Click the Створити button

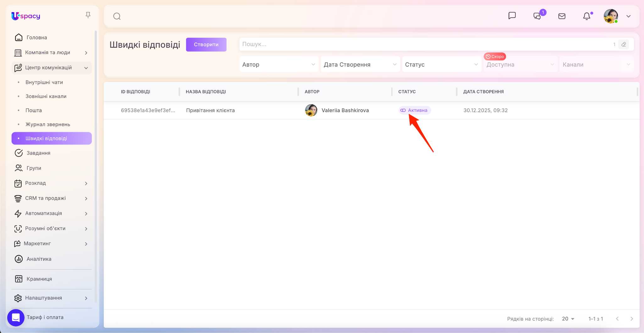tap(206, 45)
